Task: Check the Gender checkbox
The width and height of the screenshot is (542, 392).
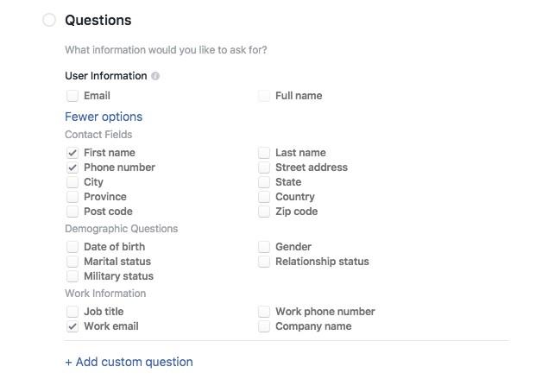Action: pos(264,247)
